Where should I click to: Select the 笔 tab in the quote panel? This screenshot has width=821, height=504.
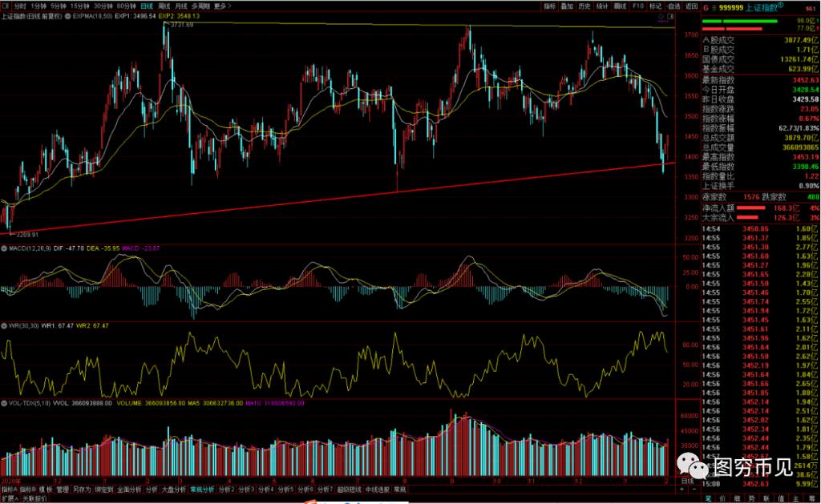click(709, 498)
